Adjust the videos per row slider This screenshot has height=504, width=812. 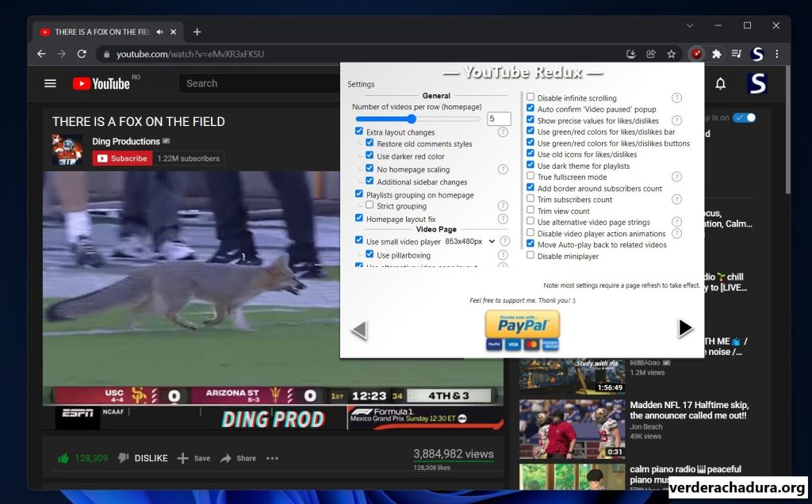[x=417, y=119]
